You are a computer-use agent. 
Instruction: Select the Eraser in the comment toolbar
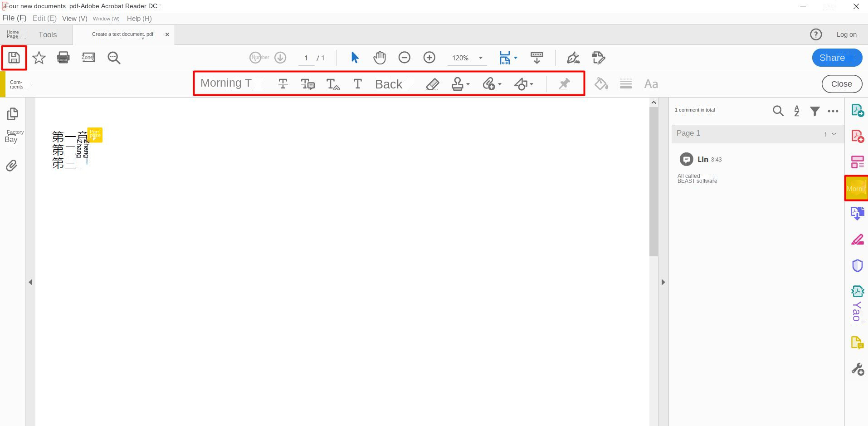coord(433,84)
